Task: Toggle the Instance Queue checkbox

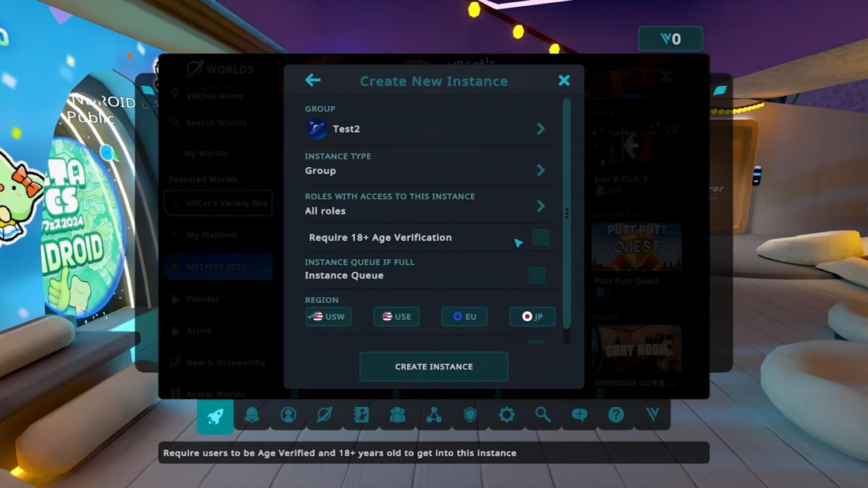Action: [x=536, y=275]
